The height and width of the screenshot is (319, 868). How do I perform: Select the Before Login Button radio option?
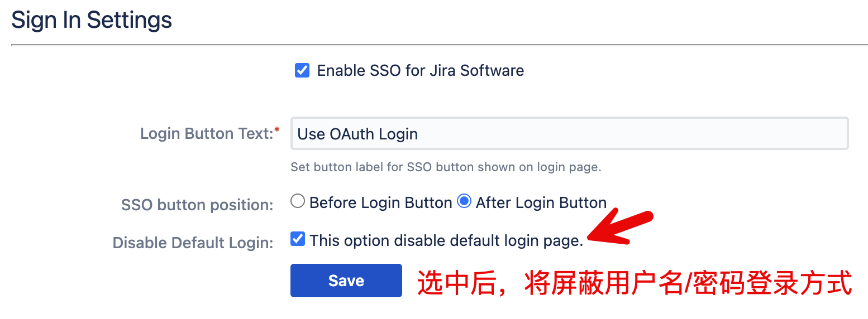298,202
